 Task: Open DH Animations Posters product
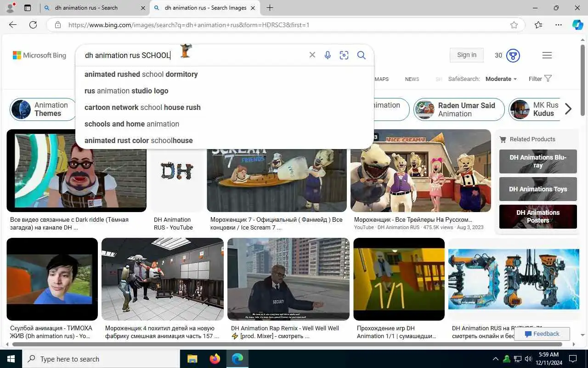538,217
